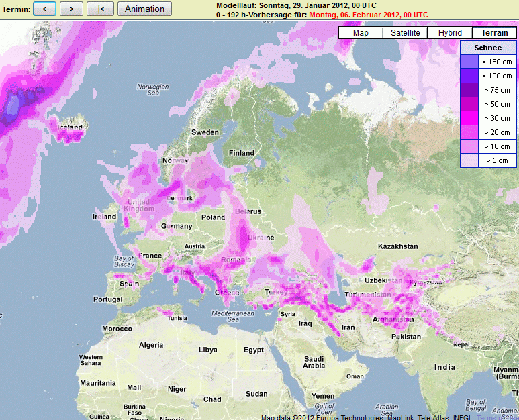Click on Egypt on the map
This screenshot has width=519, height=420.
click(253, 350)
